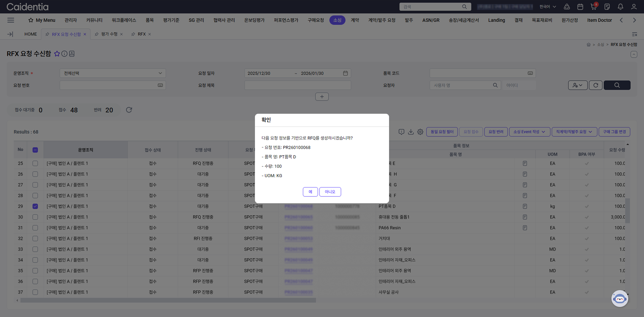Click the hamburger menu icon
This screenshot has width=644, height=317.
[11, 20]
